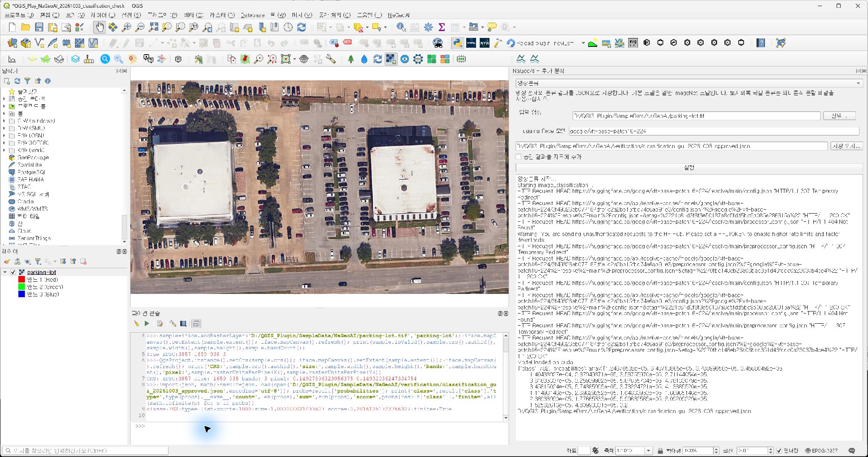
Task: Click the wide run button in NaGeoAI panel
Action: (x=689, y=168)
